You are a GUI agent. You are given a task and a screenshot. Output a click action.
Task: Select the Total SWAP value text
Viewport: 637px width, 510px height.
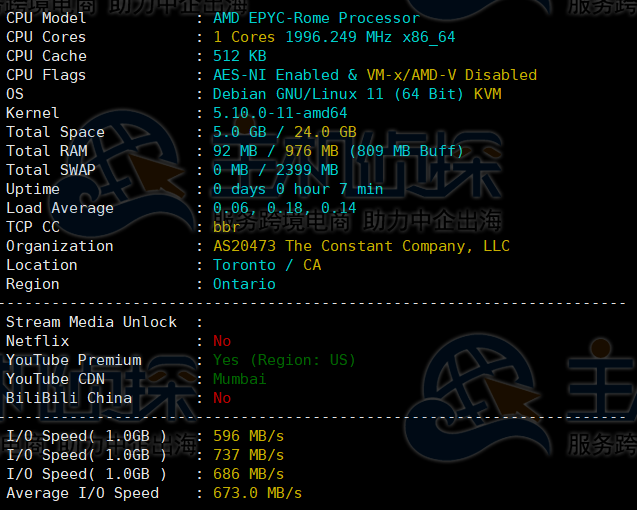coord(275,170)
